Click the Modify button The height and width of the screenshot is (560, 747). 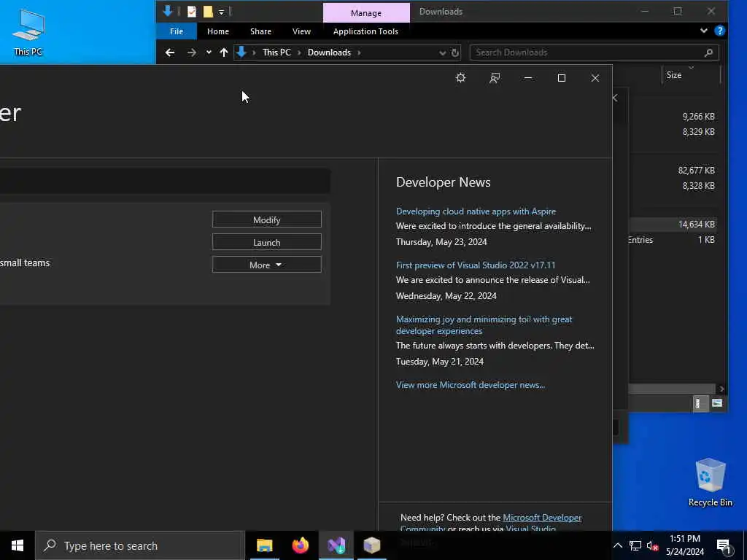(x=267, y=219)
